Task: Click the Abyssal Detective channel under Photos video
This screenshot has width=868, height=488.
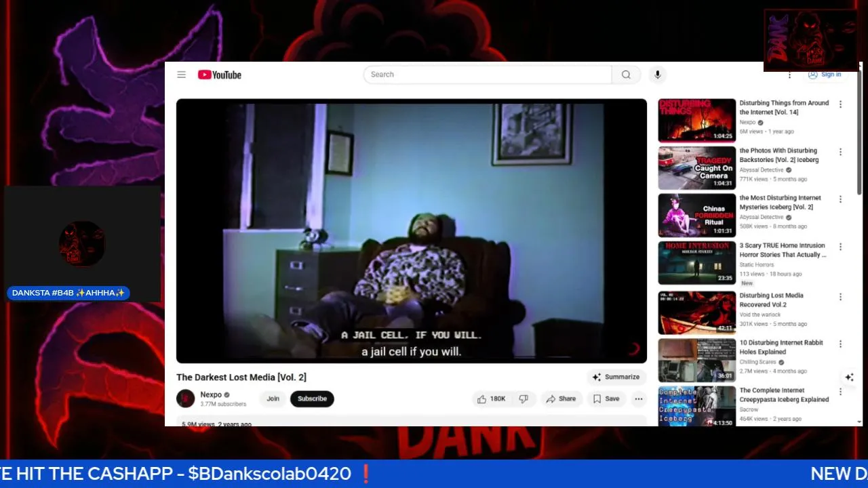Action: click(x=761, y=170)
